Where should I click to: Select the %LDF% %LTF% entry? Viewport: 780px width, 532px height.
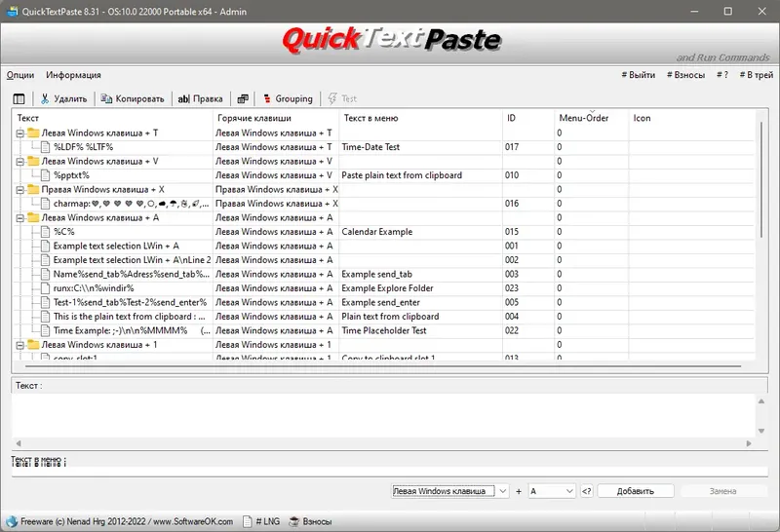pos(83,147)
